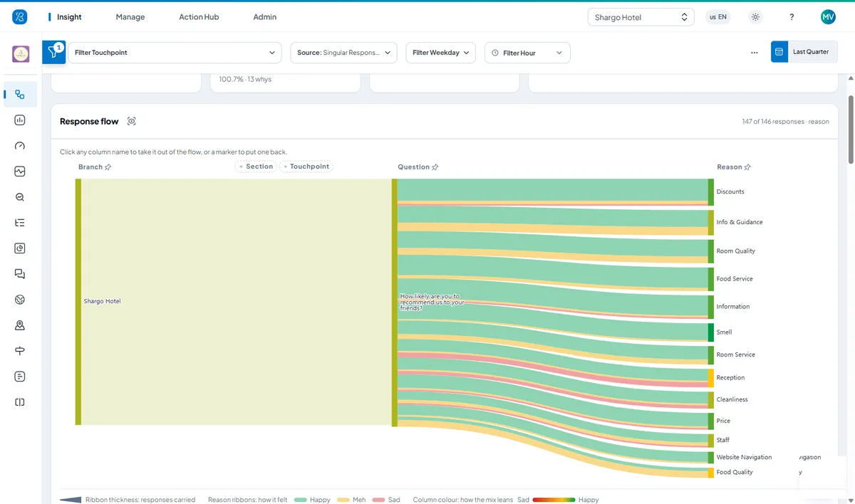
Task: Switch to the Insight tab
Action: click(69, 17)
